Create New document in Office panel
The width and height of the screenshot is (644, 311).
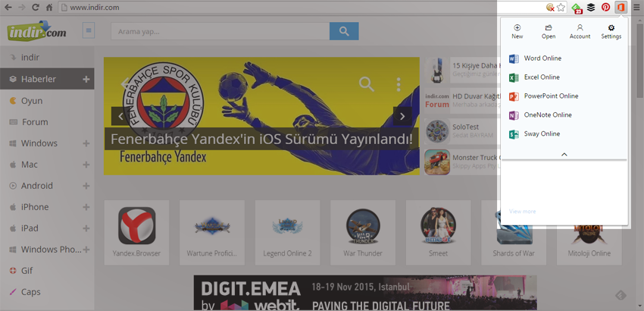click(x=517, y=32)
